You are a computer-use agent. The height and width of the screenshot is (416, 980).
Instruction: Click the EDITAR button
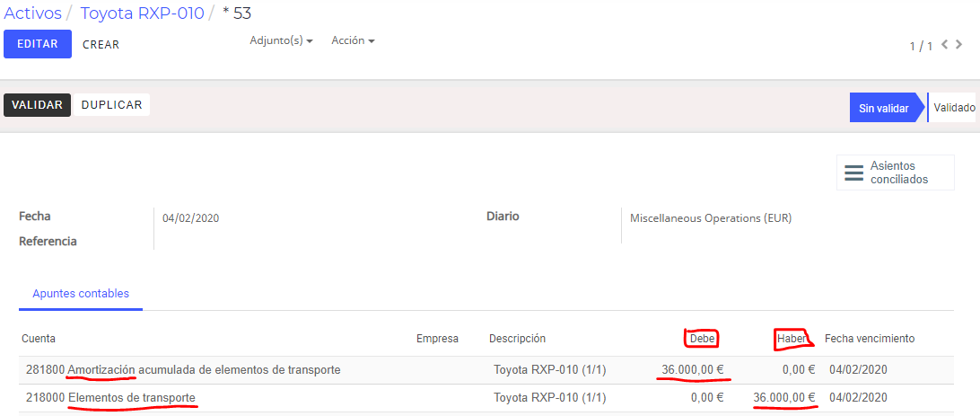pos(38,44)
